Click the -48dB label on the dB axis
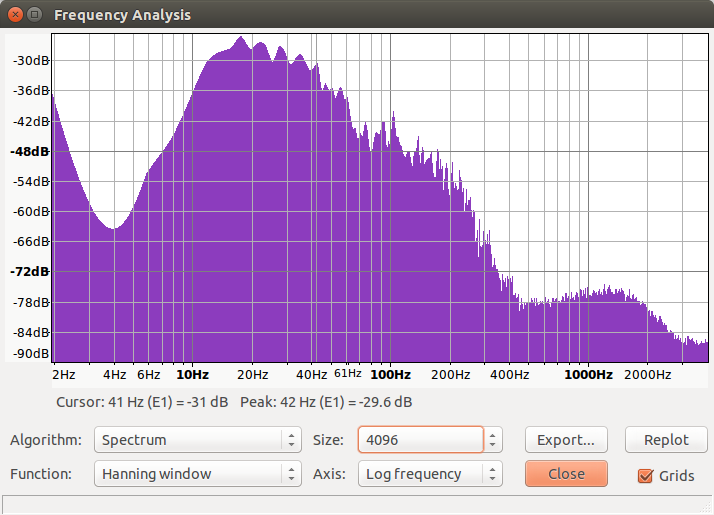This screenshot has height=515, width=714. [29, 152]
